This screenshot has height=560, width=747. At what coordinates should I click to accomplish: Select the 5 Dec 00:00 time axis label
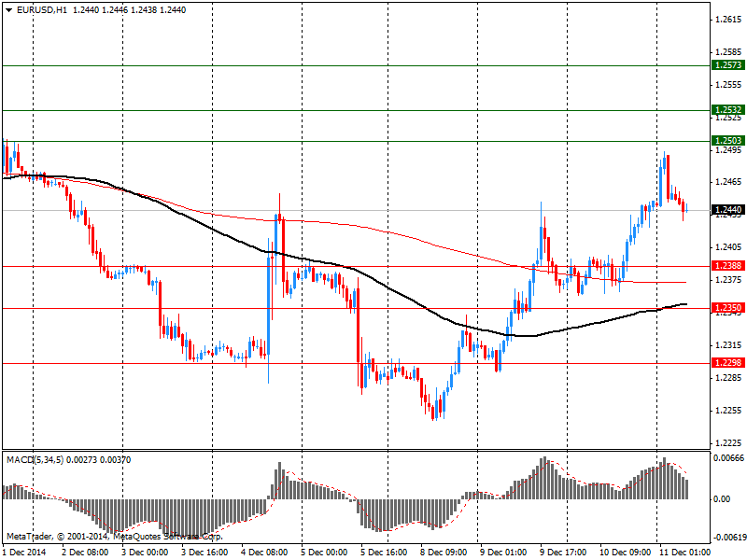324,553
